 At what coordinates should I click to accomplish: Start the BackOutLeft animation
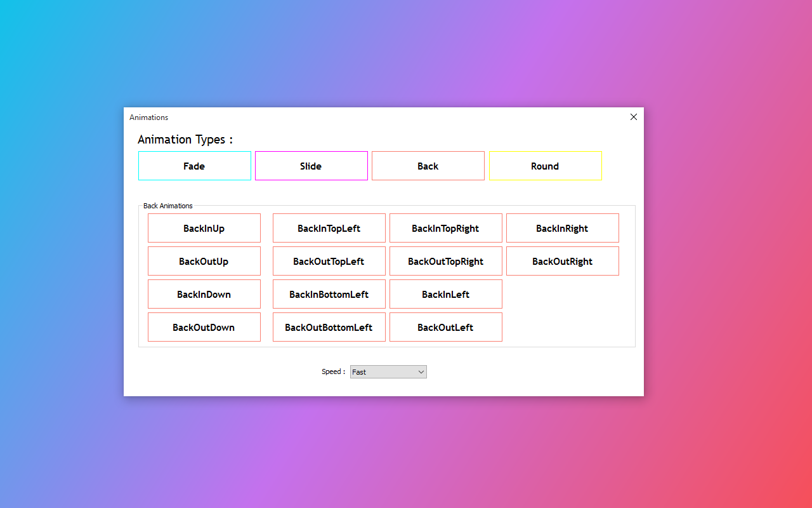point(446,327)
